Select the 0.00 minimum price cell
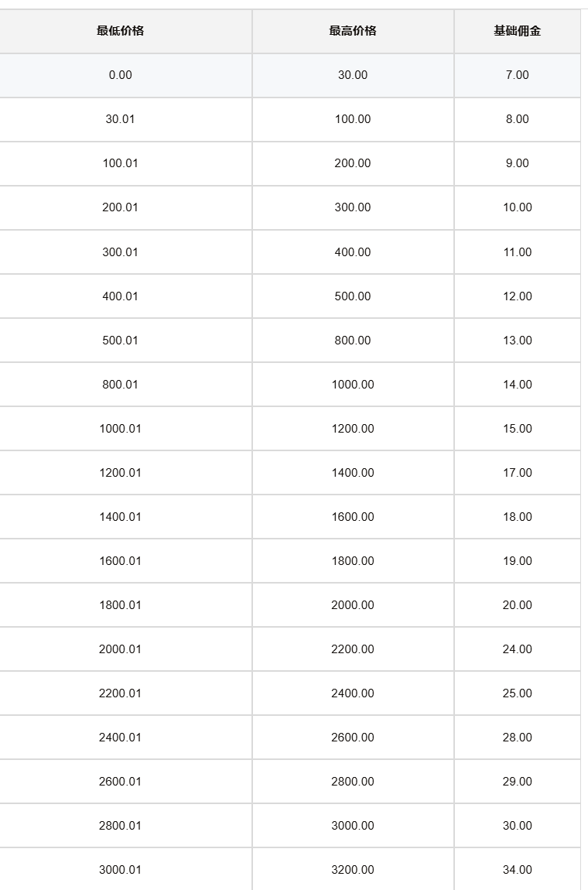The height and width of the screenshot is (890, 588). click(120, 75)
